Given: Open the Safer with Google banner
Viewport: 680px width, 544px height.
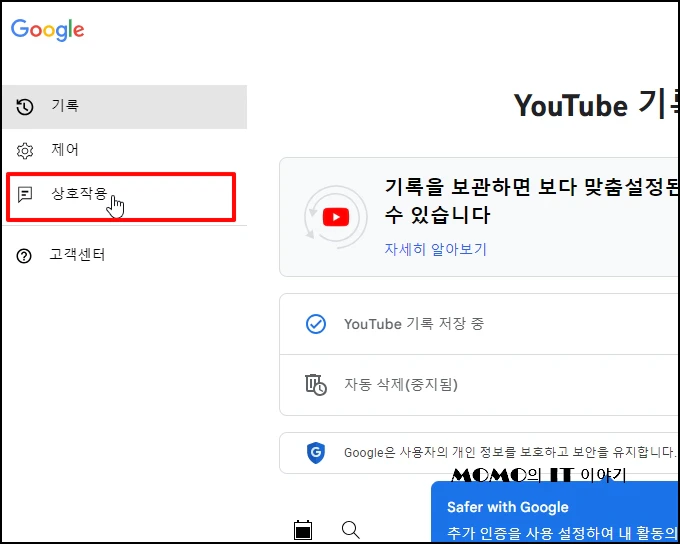Looking at the screenshot, I should 555,512.
